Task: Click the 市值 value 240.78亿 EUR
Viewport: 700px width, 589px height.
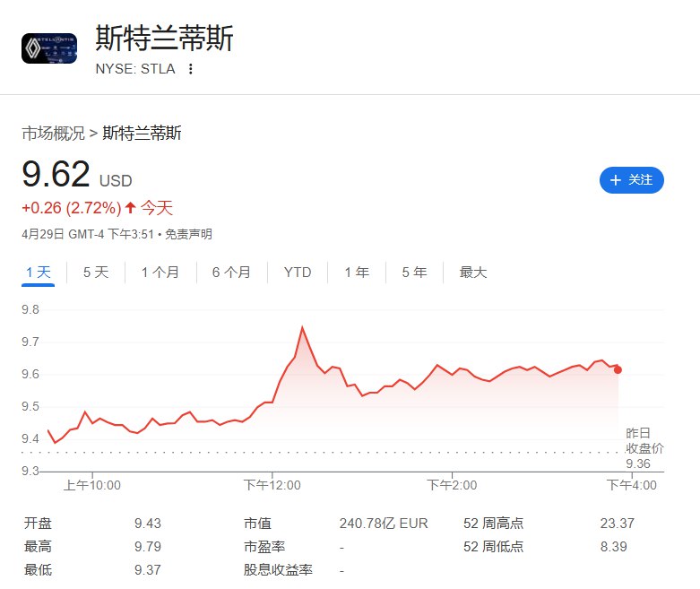Action: (x=384, y=523)
